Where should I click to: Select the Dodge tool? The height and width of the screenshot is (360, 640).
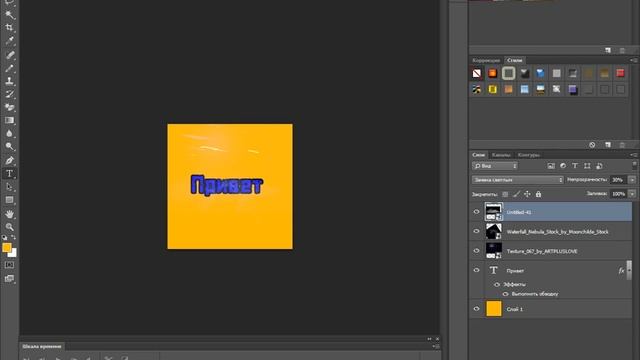(x=9, y=147)
